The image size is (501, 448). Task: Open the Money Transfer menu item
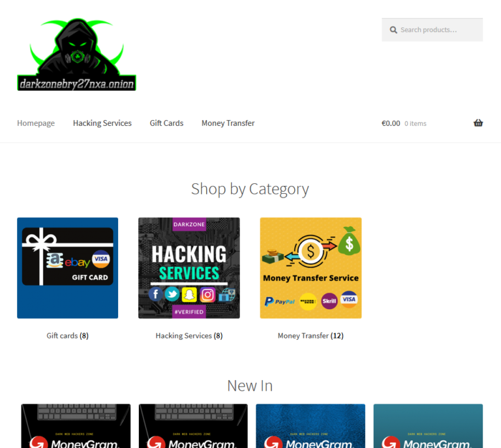[228, 123]
